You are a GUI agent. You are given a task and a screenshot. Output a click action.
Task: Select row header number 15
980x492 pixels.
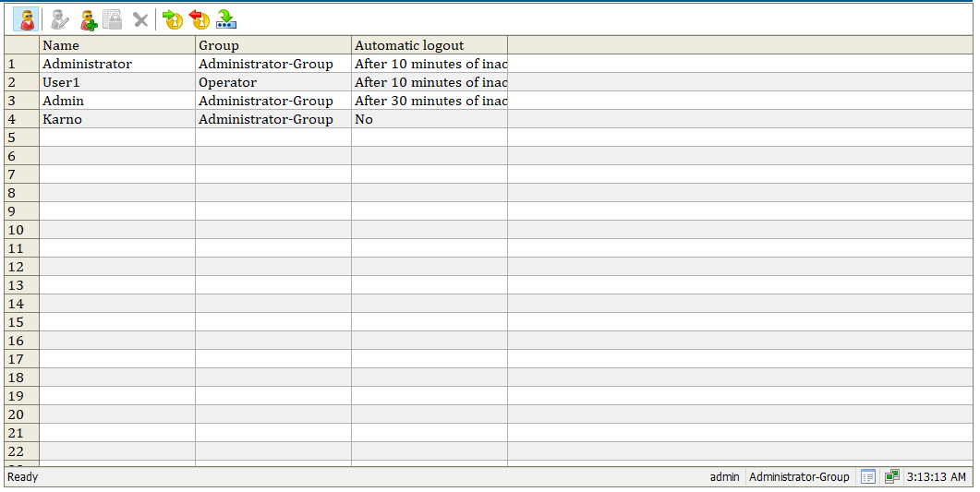pyautogui.click(x=22, y=322)
